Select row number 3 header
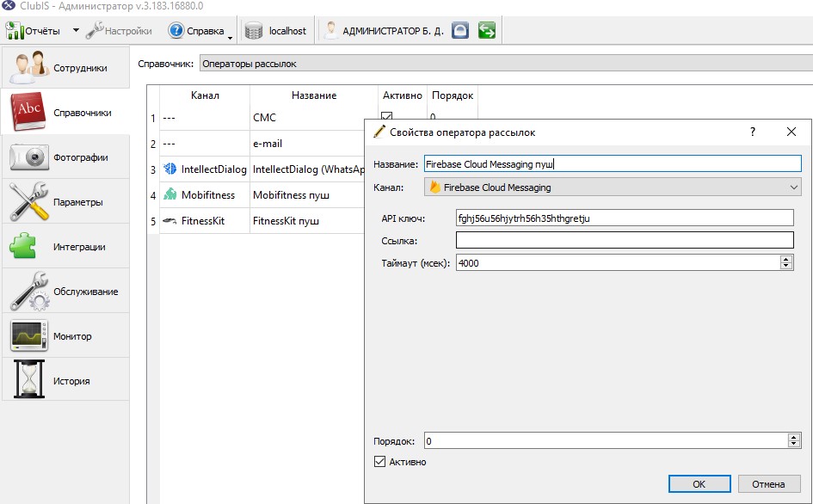Image resolution: width=813 pixels, height=504 pixels. [x=153, y=169]
